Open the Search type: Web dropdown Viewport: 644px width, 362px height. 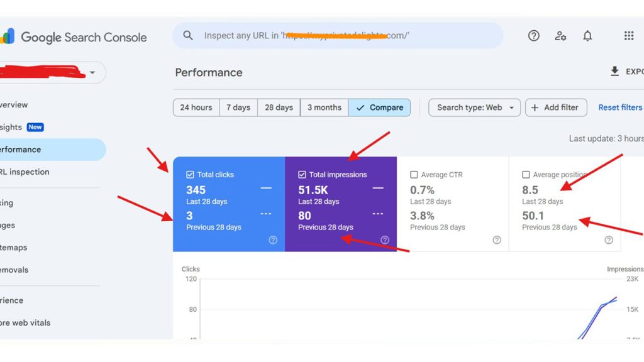click(x=474, y=107)
